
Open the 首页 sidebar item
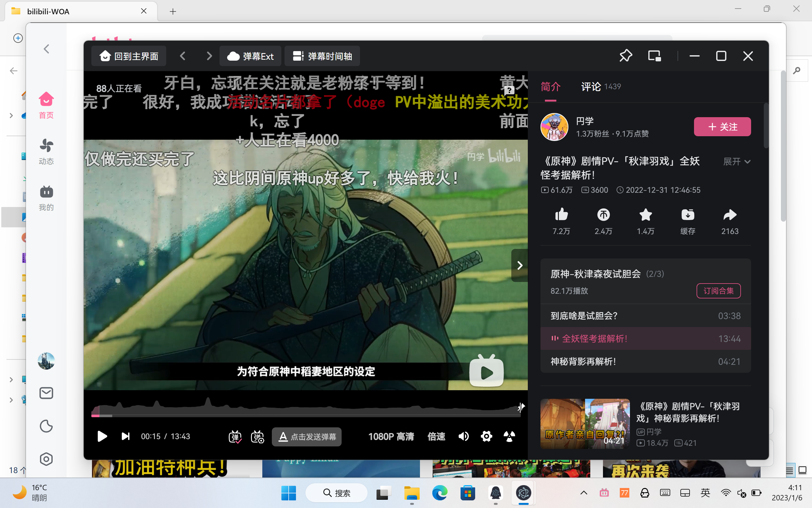point(46,105)
